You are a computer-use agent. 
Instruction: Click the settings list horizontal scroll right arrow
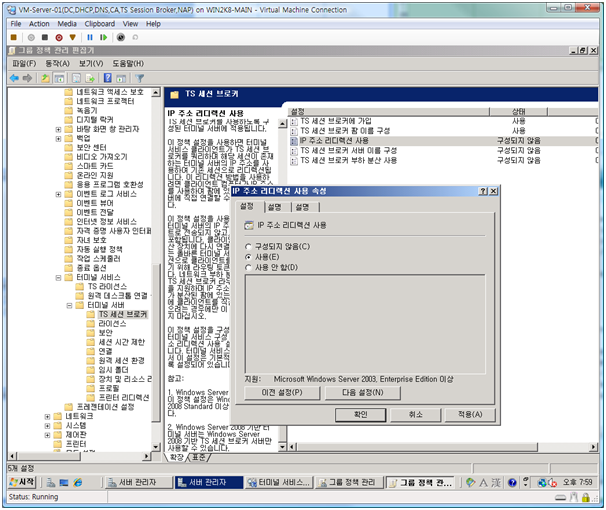[594, 447]
